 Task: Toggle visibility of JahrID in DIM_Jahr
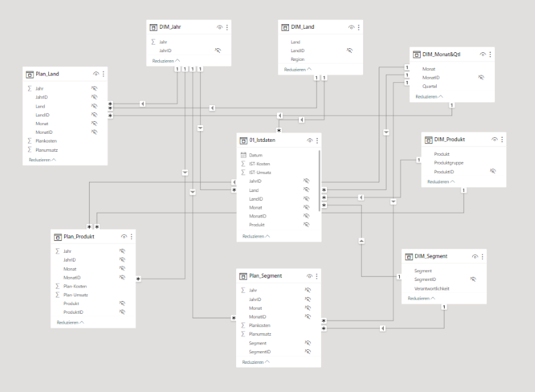point(217,50)
